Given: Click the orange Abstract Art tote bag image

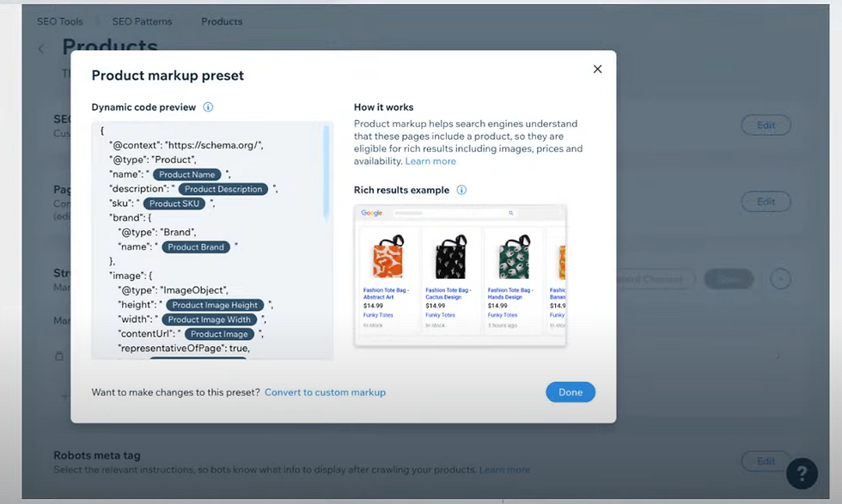Looking at the screenshot, I should point(387,257).
